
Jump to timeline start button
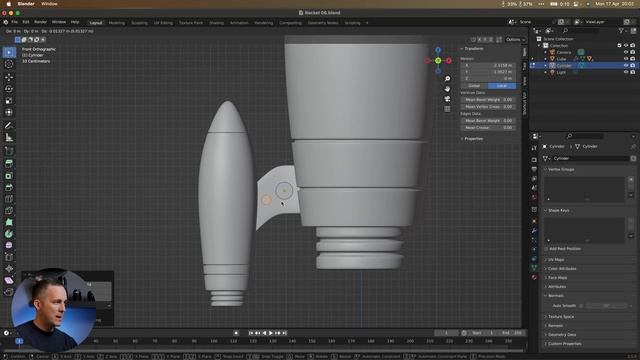point(251,333)
